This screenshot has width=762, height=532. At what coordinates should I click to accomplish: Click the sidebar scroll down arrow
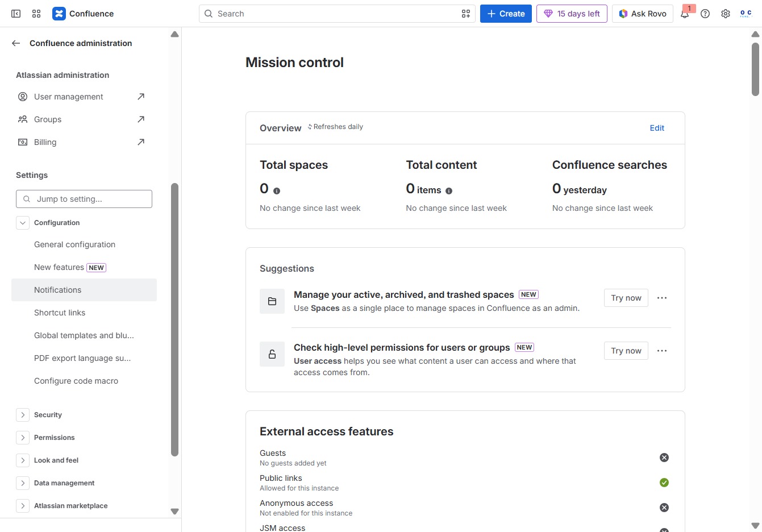(x=174, y=511)
